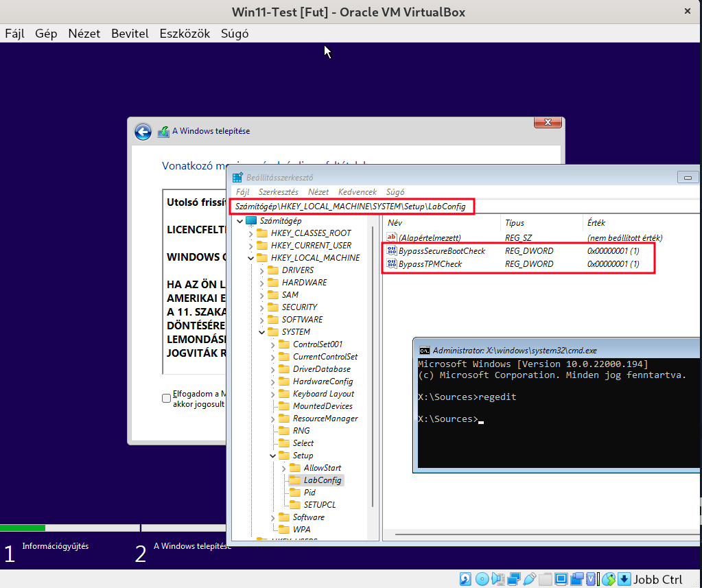Open the registry editor Nézet menu
Screen dimensions: 702x588
318,192
